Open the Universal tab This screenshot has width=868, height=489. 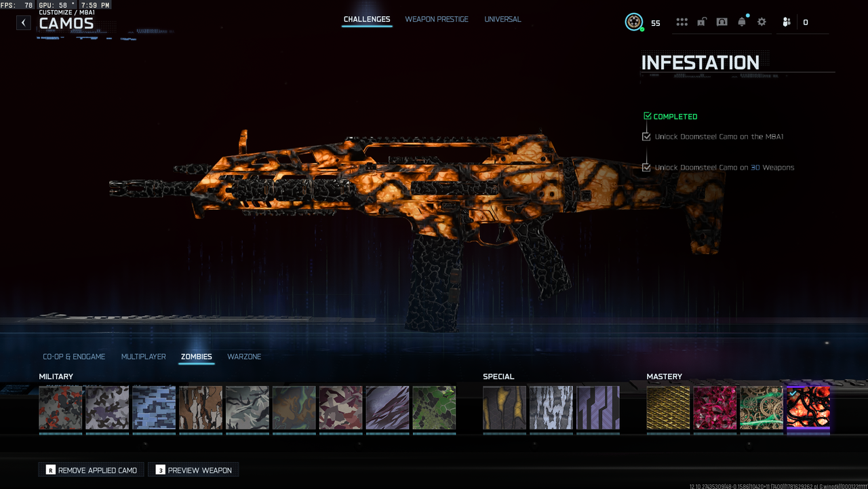point(502,20)
